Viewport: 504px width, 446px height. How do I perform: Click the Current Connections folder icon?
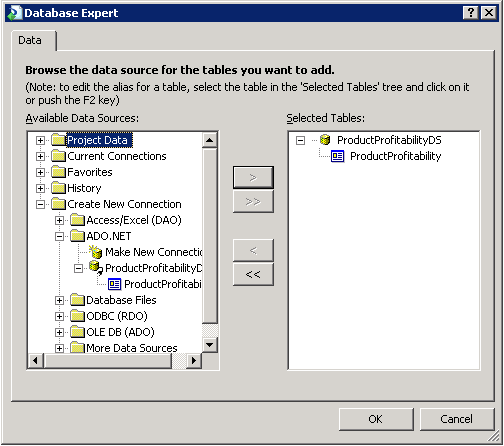pyautogui.click(x=58, y=156)
